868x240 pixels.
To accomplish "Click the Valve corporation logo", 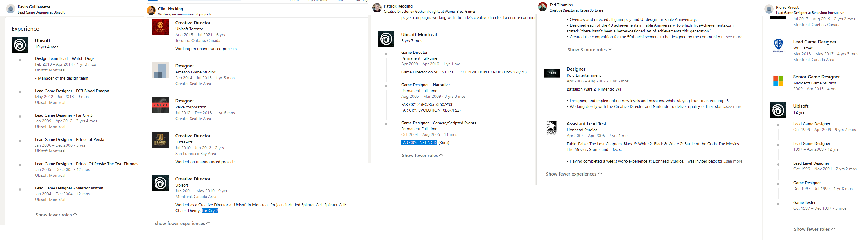I will tap(160, 105).
